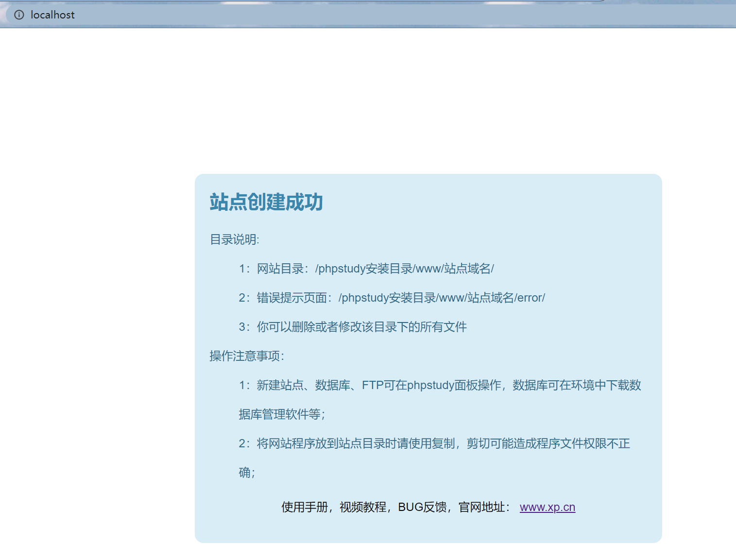The width and height of the screenshot is (736, 560).
Task: Click the 官网地址 label before the link
Action: (x=483, y=507)
